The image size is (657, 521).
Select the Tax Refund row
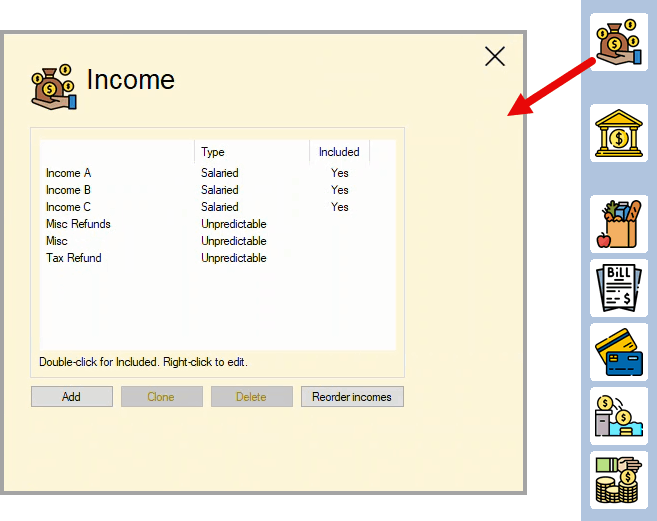click(217, 258)
